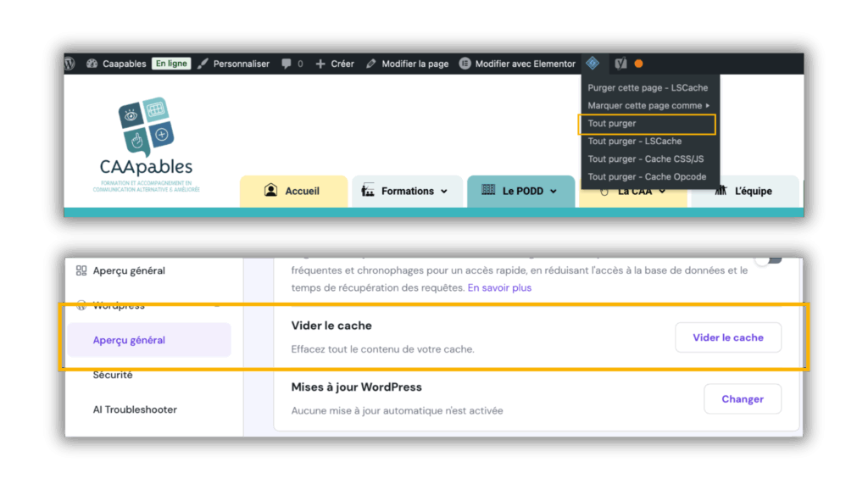Click the plus icon next to Créer
Screen dimensions: 868x490
320,64
